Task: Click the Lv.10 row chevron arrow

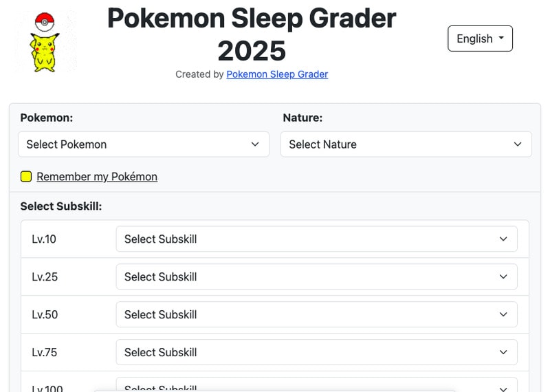Action: tap(503, 239)
